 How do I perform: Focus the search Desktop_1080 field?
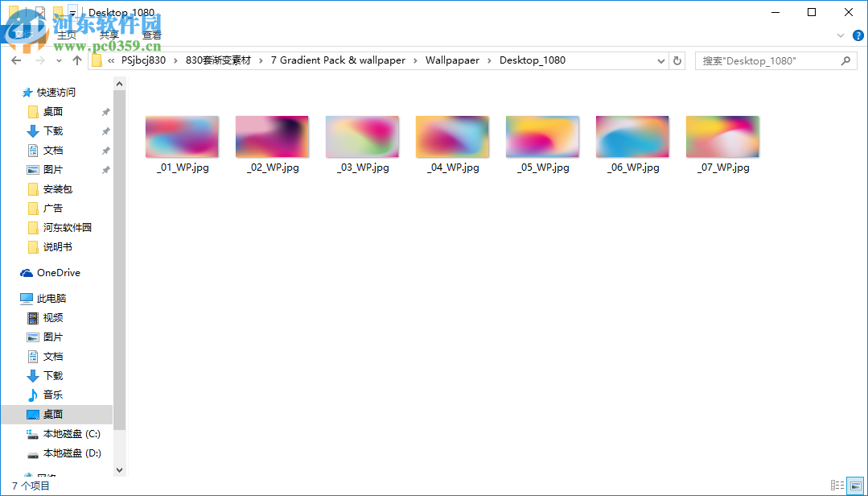tap(775, 60)
